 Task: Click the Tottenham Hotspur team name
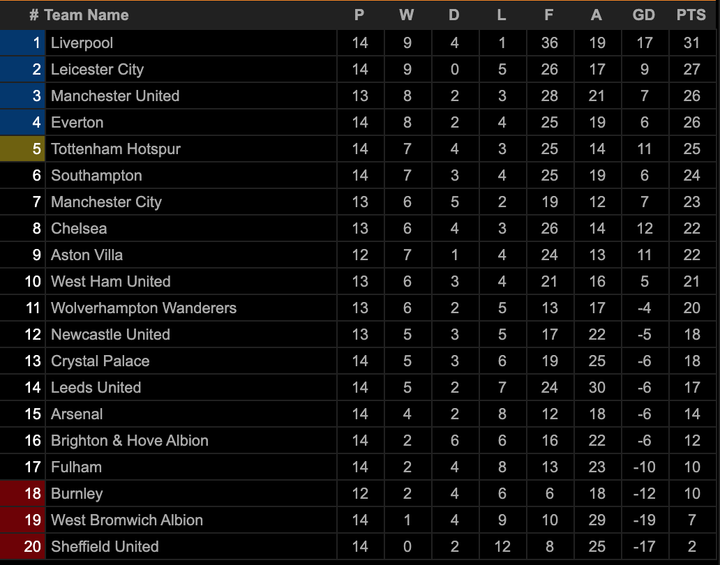click(116, 149)
